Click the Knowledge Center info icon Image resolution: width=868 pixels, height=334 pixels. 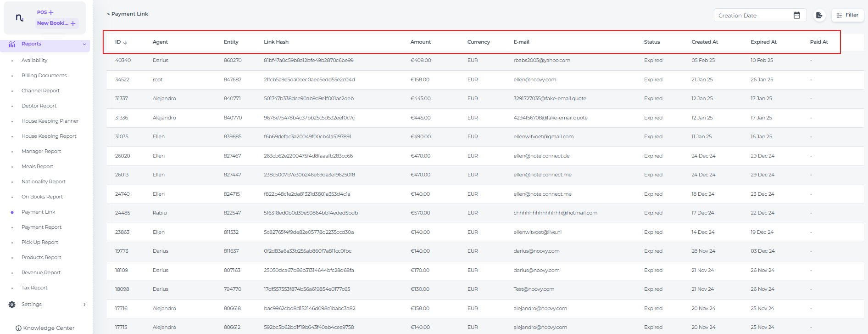pos(18,328)
